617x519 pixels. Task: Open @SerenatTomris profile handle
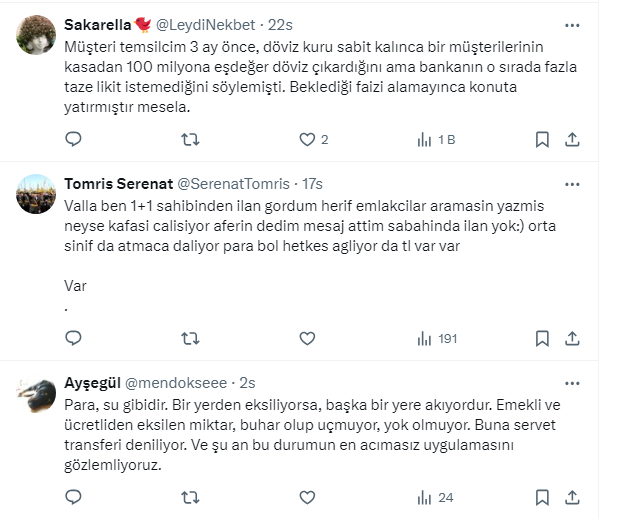click(x=234, y=184)
